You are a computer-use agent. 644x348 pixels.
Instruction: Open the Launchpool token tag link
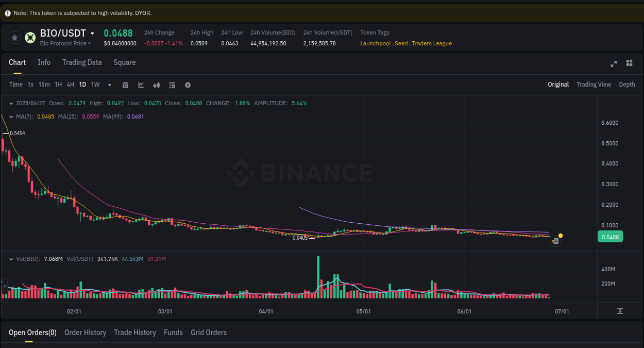coord(375,43)
